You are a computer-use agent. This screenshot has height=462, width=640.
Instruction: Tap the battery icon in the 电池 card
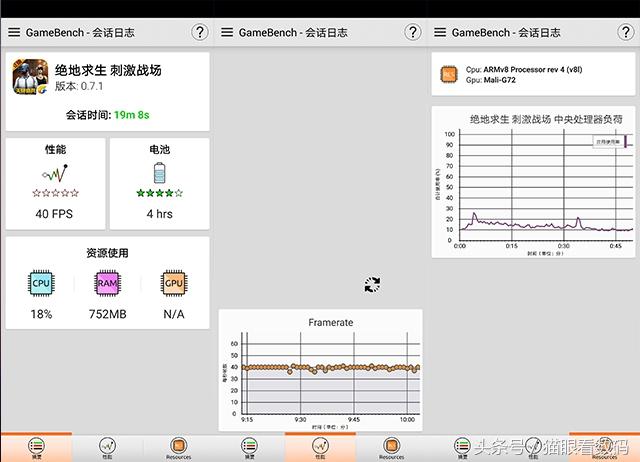[159, 172]
